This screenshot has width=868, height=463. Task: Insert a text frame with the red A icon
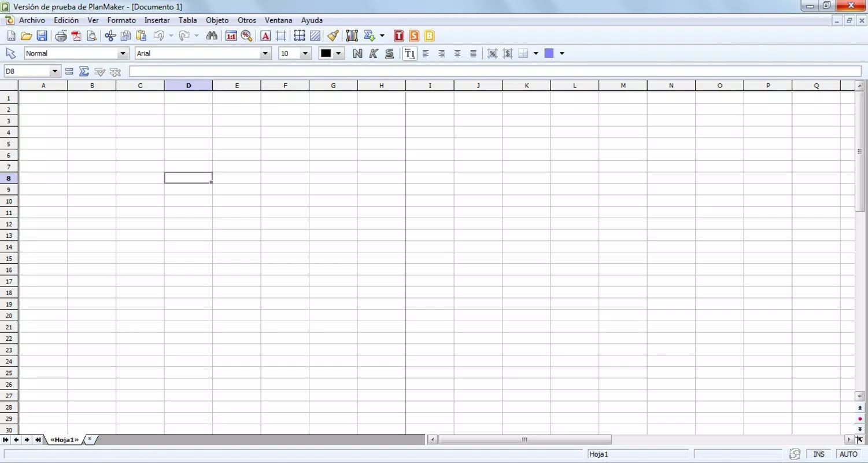coord(265,36)
